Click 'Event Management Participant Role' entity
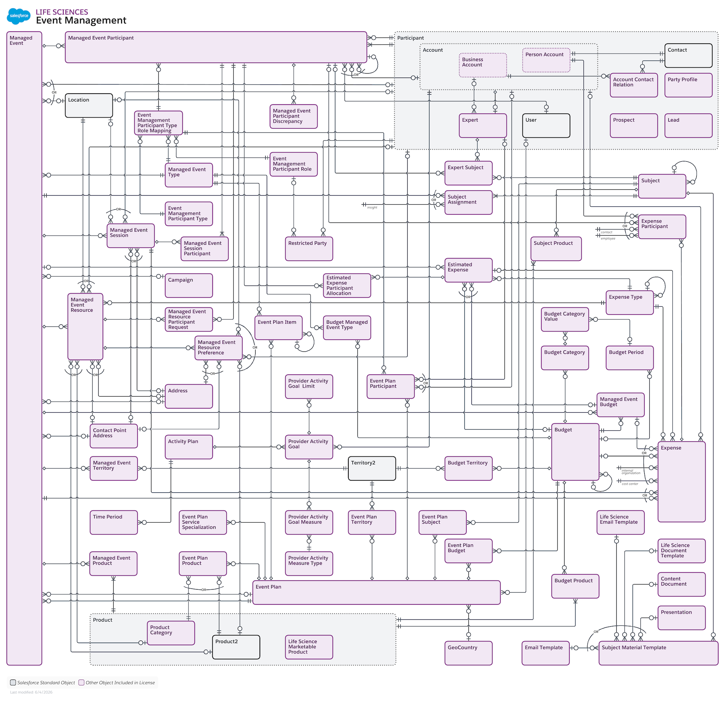This screenshot has height=701, width=728. tap(293, 164)
